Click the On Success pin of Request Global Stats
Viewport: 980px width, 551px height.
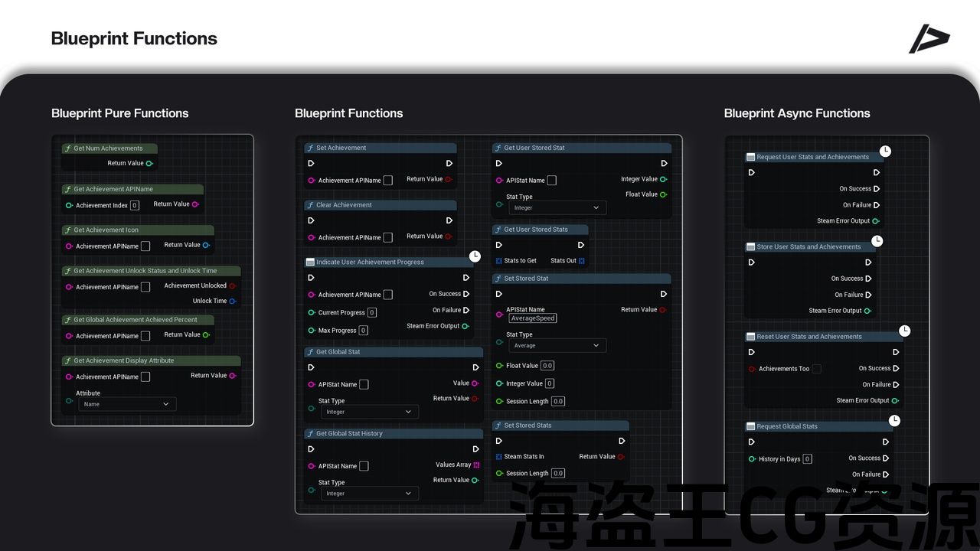coord(886,458)
